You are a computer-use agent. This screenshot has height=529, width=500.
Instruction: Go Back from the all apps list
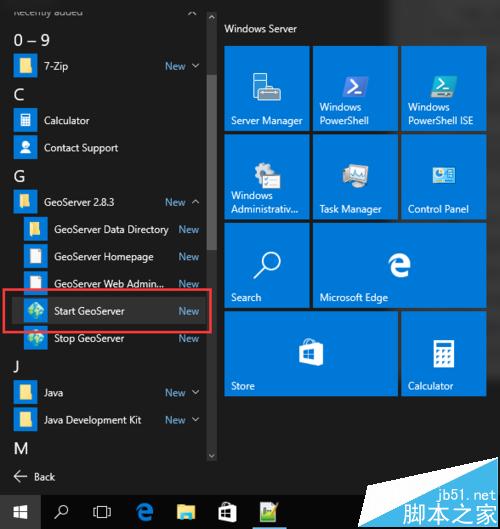point(34,476)
